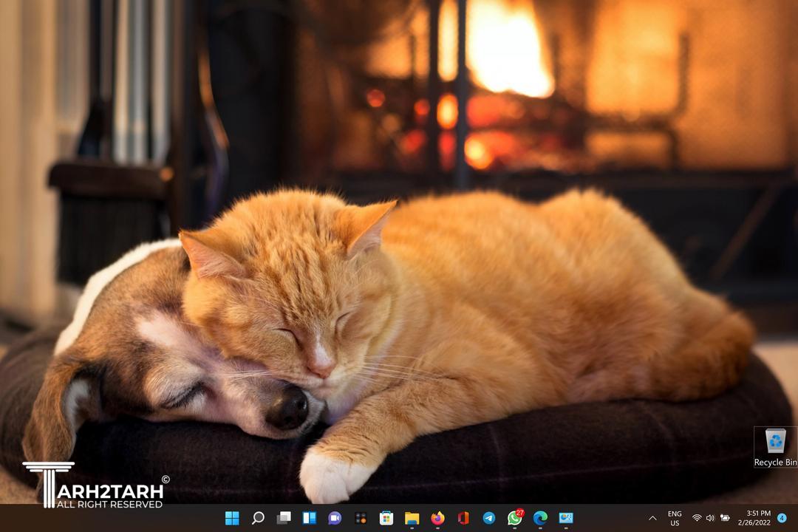This screenshot has width=798, height=532.
Task: Open the ENG US language switcher
Action: [675, 518]
